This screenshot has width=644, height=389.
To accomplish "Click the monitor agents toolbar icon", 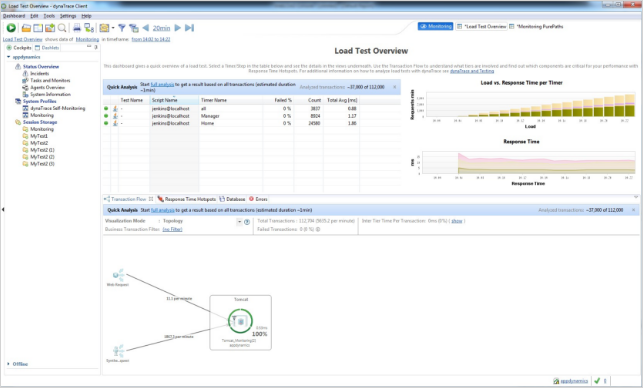I will coord(89,28).
